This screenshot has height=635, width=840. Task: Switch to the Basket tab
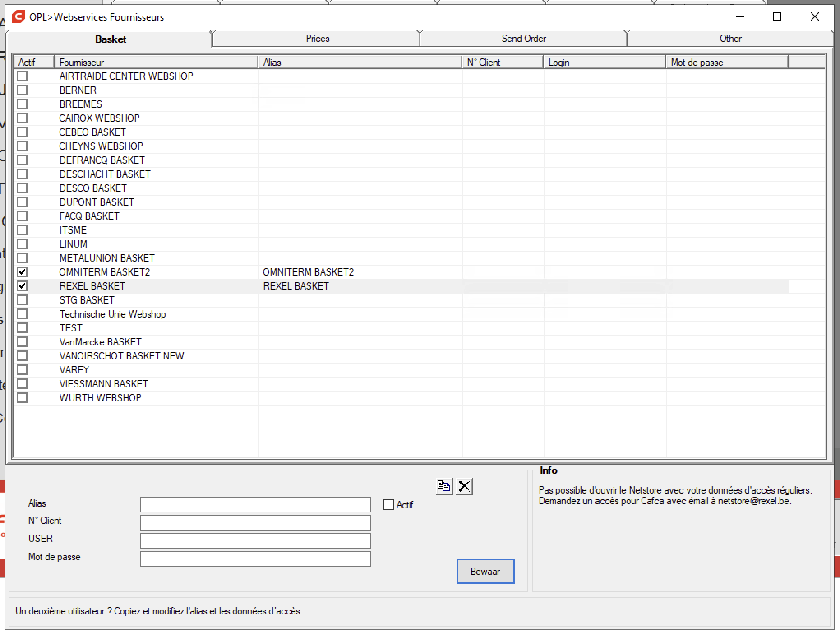pyautogui.click(x=110, y=39)
